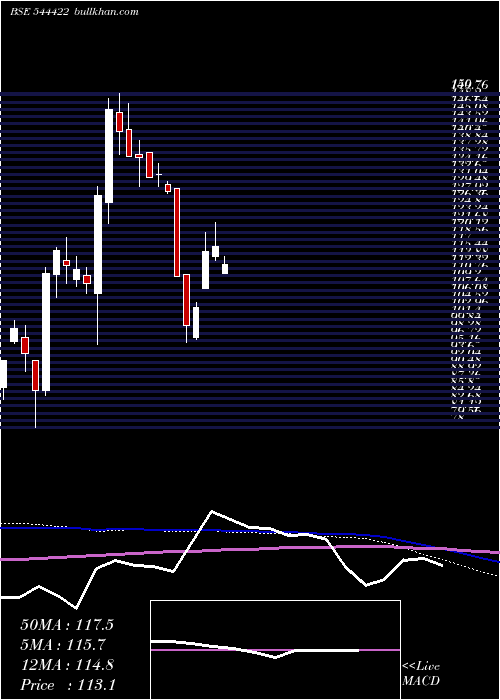The image size is (500, 700).
Task: Click the long red candlestick of the sharp drop
Action: pyautogui.click(x=177, y=232)
